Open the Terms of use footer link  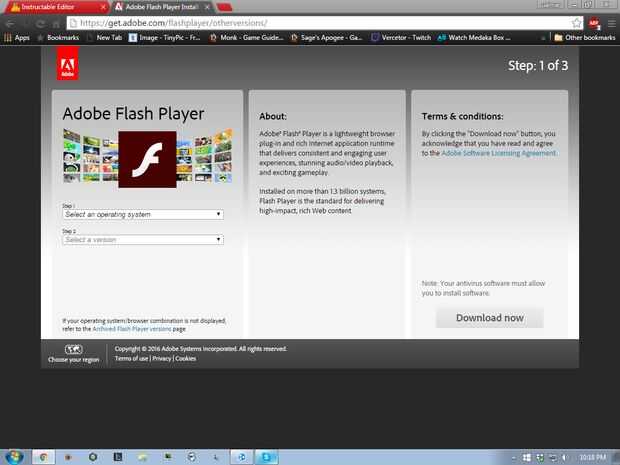131,358
